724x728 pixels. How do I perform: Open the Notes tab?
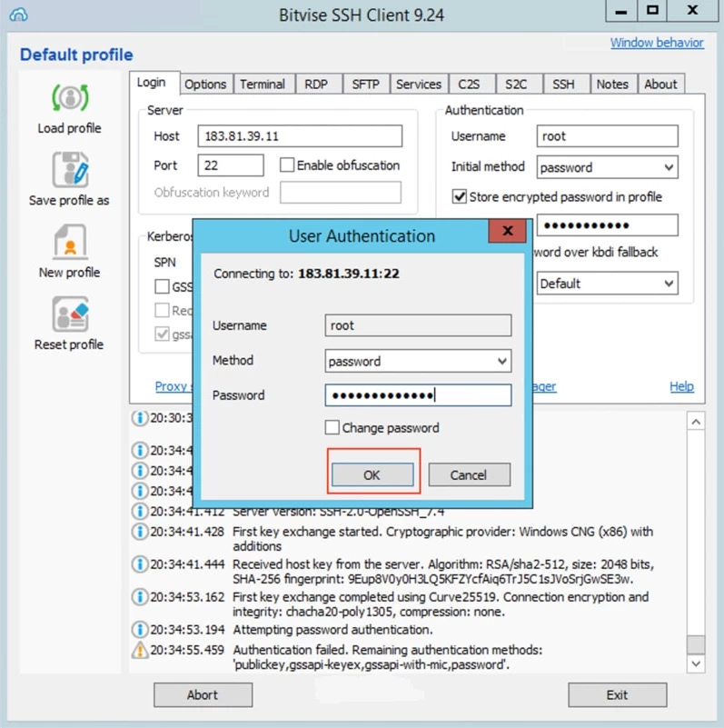pyautogui.click(x=612, y=84)
